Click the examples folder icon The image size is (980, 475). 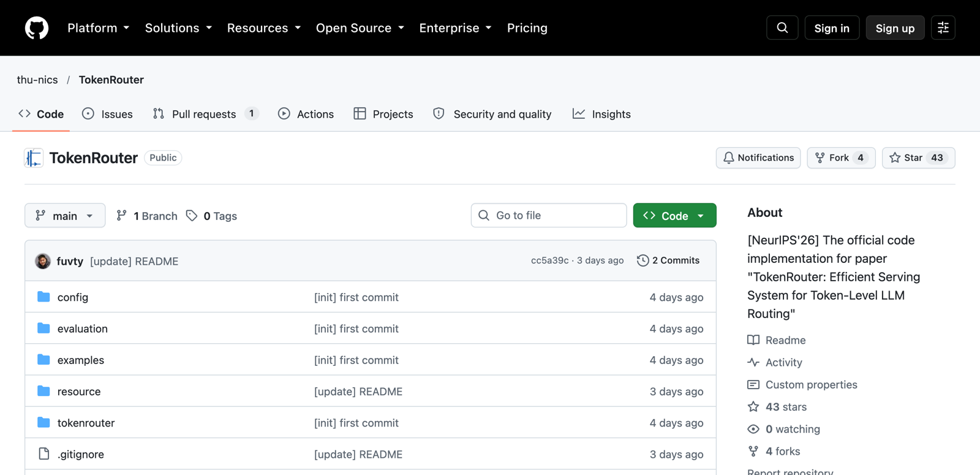[43, 359]
